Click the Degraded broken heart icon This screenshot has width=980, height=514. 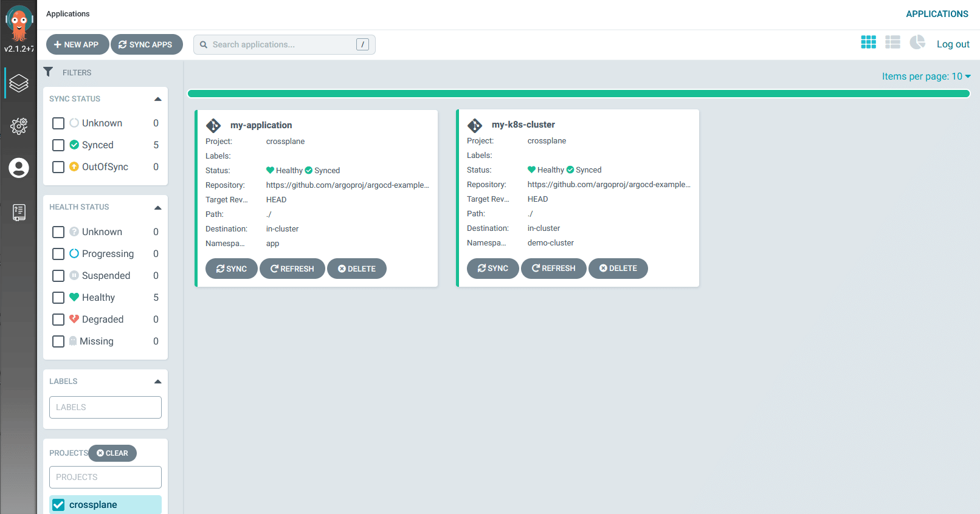pos(74,319)
